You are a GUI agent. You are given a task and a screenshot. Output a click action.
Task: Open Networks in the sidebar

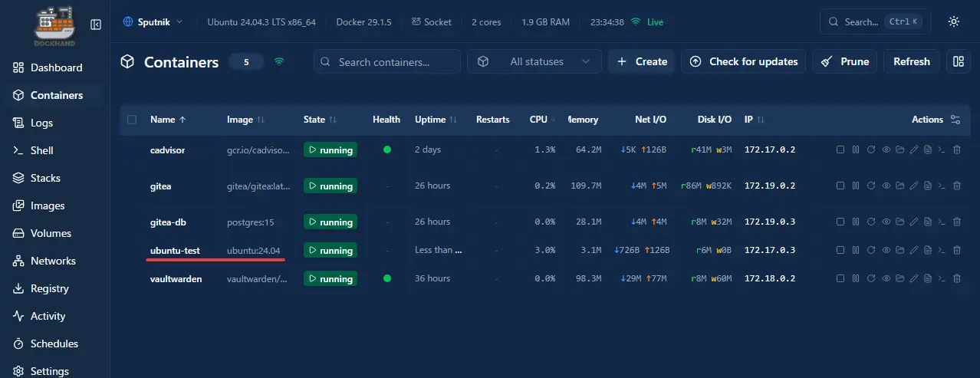[x=55, y=261]
